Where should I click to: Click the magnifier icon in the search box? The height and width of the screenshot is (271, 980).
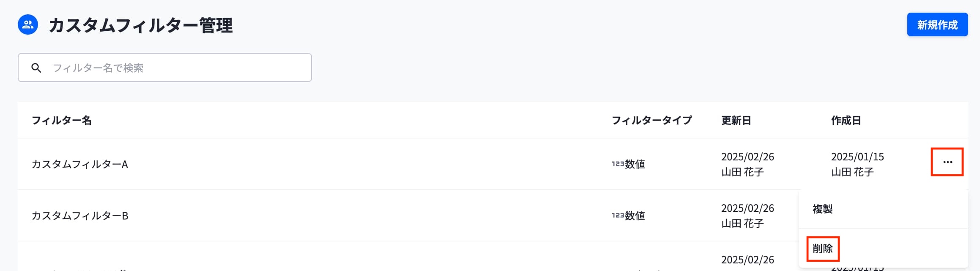click(x=36, y=68)
